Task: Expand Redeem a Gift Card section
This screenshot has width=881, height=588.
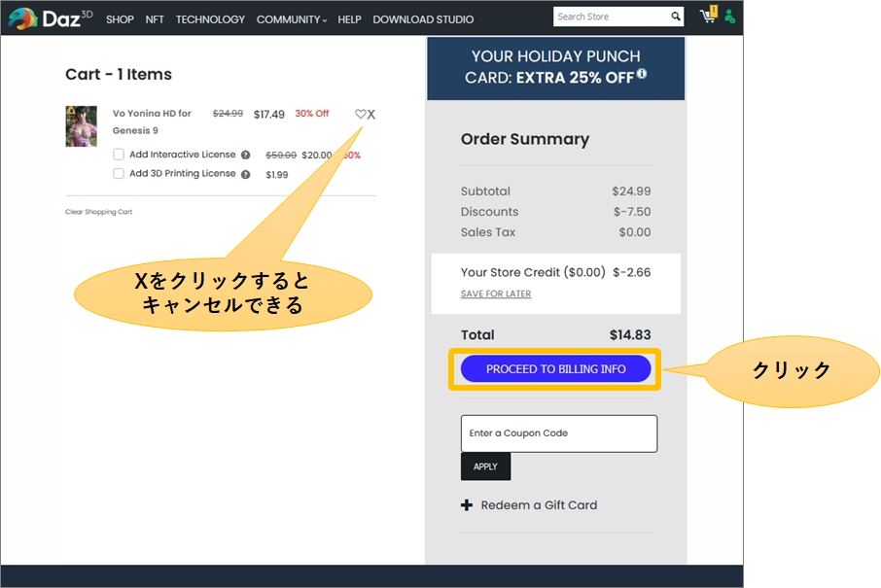Action: pyautogui.click(x=529, y=505)
